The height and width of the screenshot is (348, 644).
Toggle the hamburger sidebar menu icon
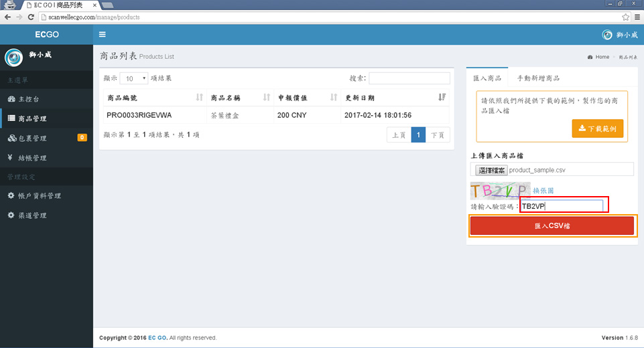[x=102, y=35]
